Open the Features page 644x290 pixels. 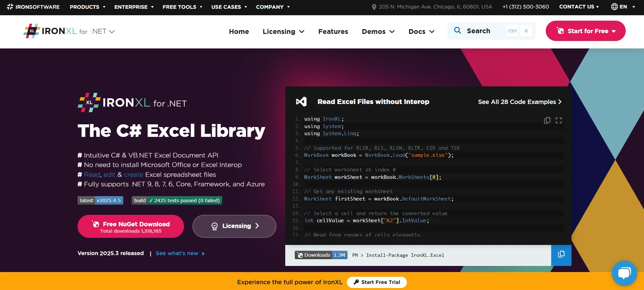click(333, 32)
